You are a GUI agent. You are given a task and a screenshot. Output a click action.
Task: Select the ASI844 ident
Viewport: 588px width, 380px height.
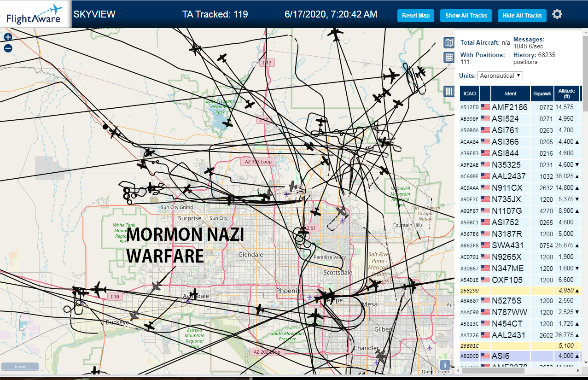pyautogui.click(x=505, y=153)
